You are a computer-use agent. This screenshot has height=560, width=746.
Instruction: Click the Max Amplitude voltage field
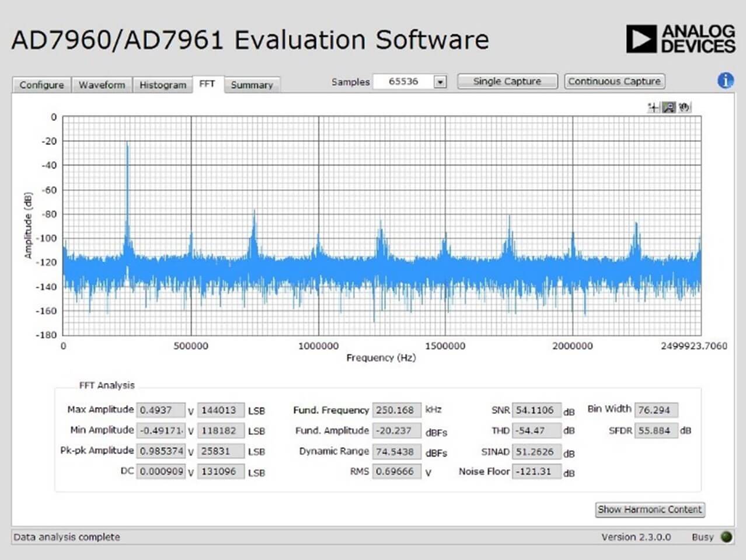click(x=161, y=410)
